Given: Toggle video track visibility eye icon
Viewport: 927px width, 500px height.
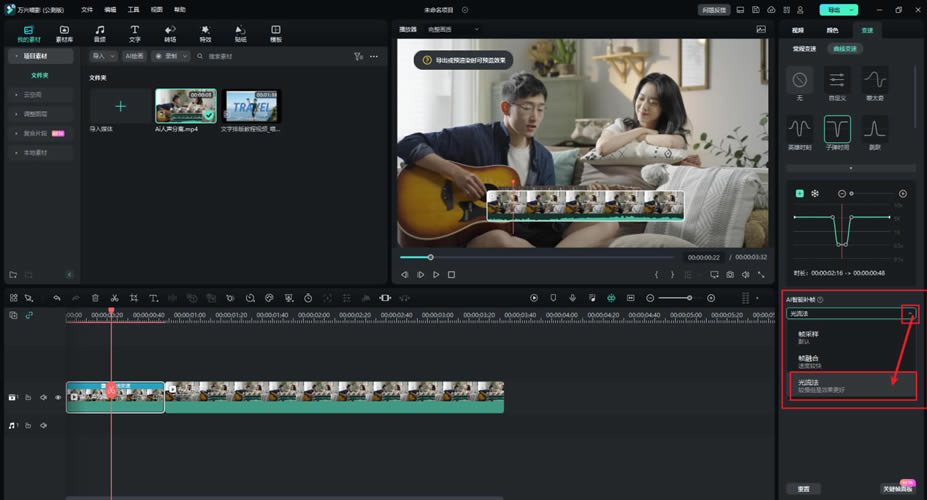Looking at the screenshot, I should 58,397.
